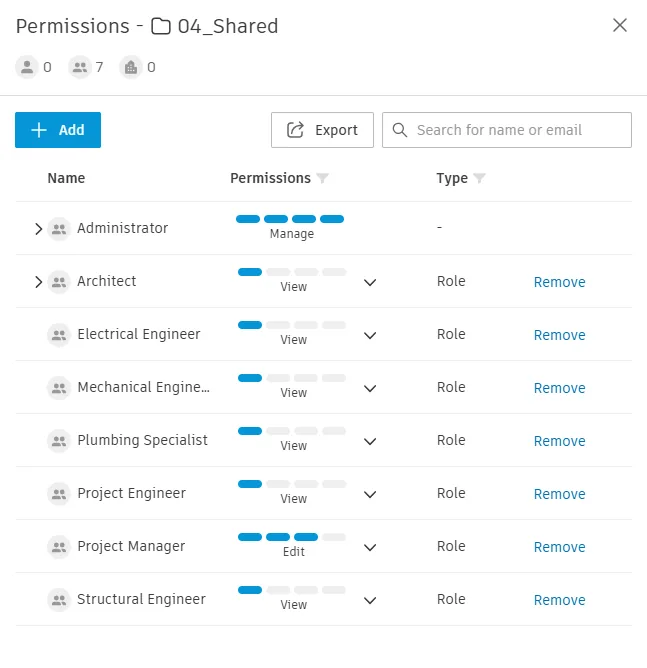Click the group icon for Architect
This screenshot has width=647, height=668.
click(59, 282)
